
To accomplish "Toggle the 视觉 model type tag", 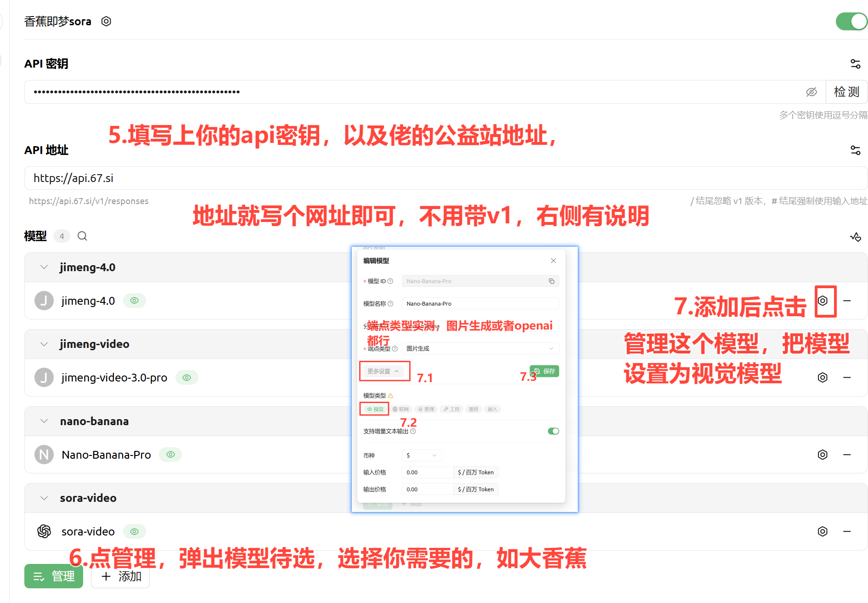I will pyautogui.click(x=375, y=409).
